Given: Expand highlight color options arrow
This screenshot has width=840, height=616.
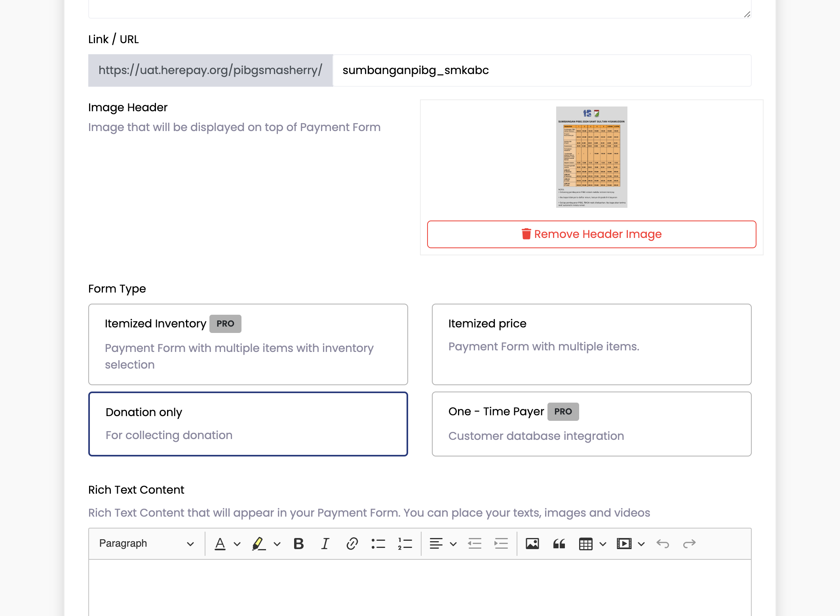Looking at the screenshot, I should [277, 544].
